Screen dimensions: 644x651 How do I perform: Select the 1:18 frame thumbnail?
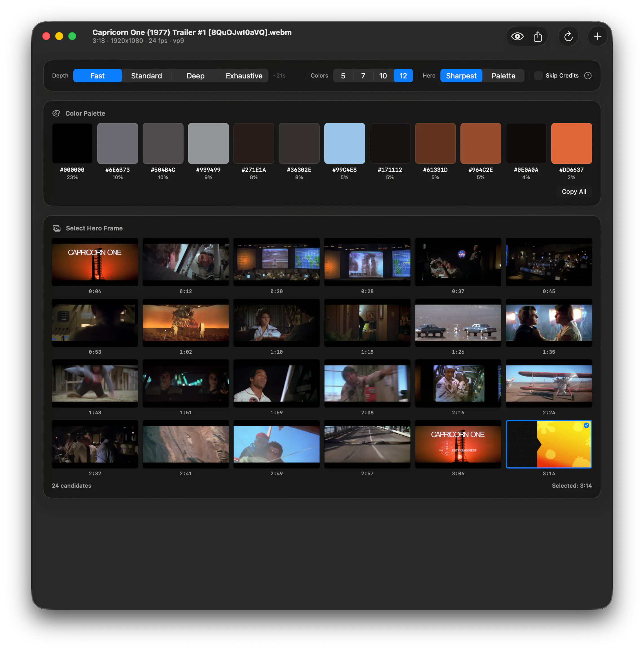point(367,322)
